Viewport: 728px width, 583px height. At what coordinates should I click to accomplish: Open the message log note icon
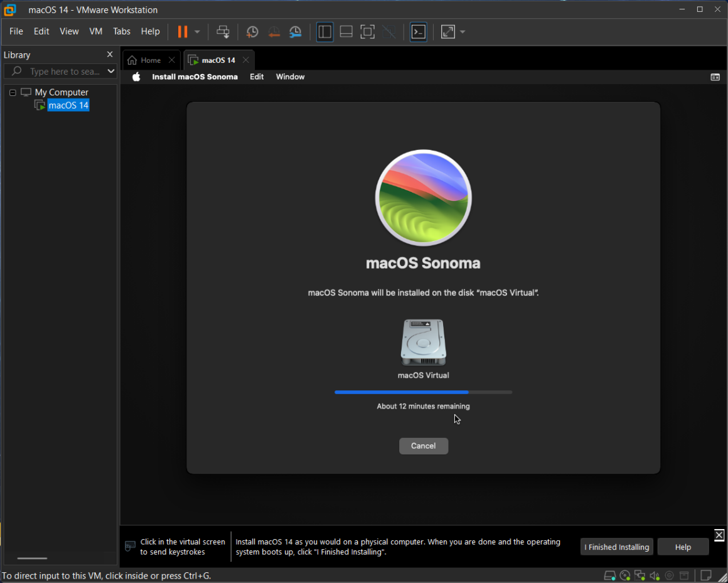coord(705,575)
